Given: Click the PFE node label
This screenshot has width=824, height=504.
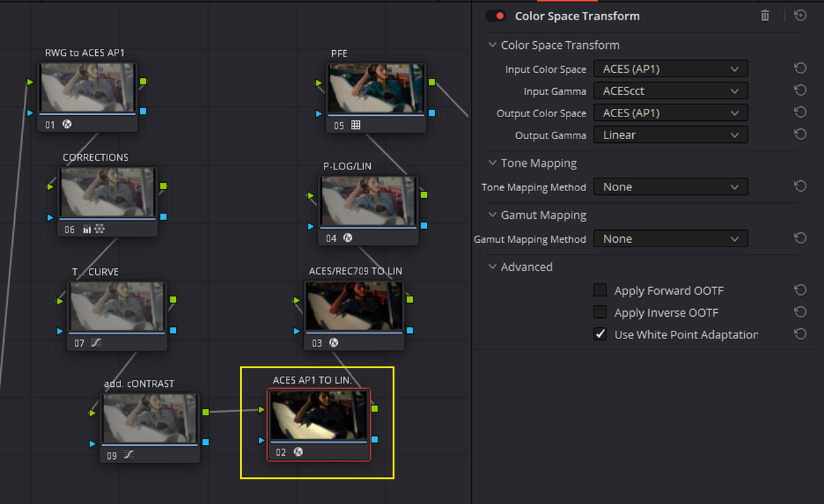Looking at the screenshot, I should click(x=339, y=53).
